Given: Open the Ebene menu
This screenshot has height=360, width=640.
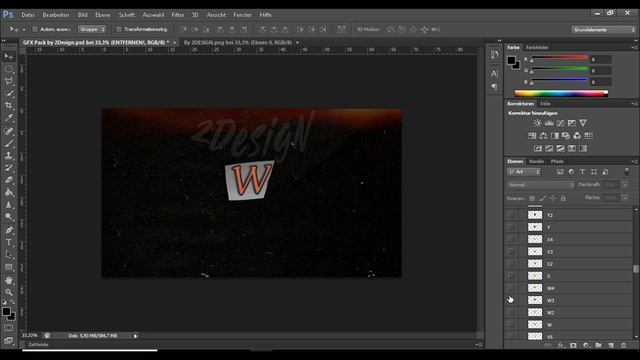Looking at the screenshot, I should (103, 15).
